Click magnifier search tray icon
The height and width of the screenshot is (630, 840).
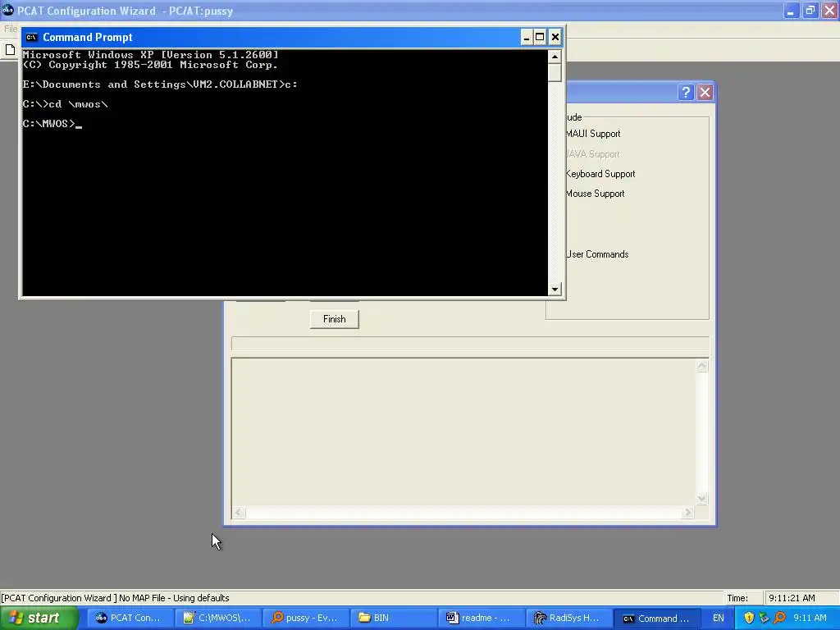(x=779, y=618)
